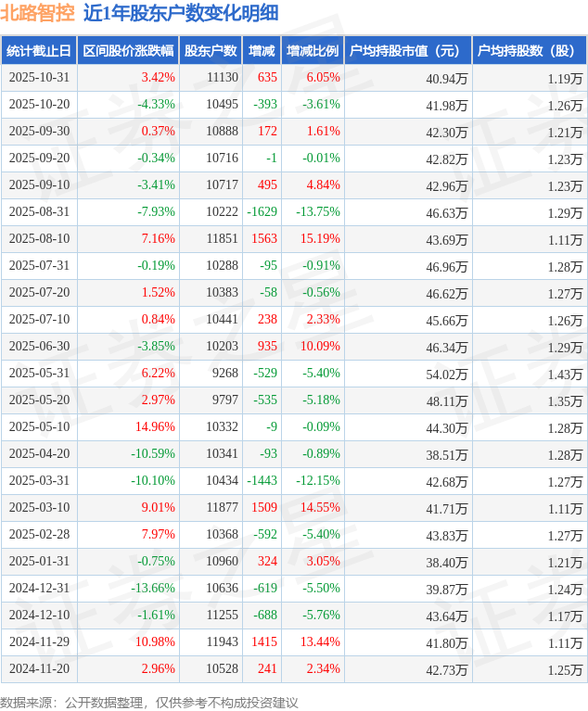The height and width of the screenshot is (711, 588).
Task: Select the 2024-11-20 date cell
Action: point(39,669)
